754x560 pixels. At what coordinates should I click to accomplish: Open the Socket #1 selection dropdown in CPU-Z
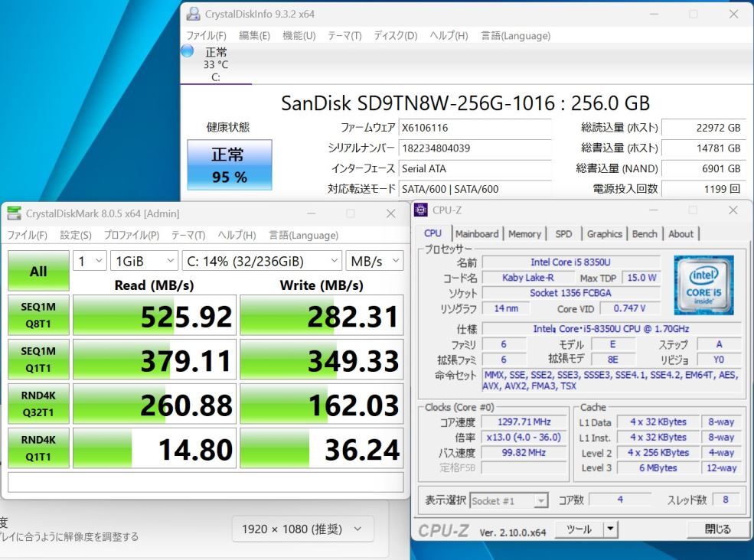509,501
